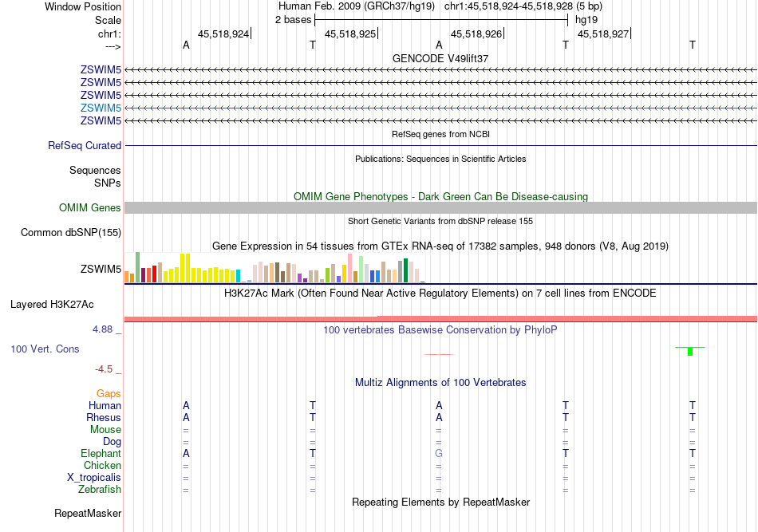This screenshot has width=758, height=532.
Task: Click the hg19 label beside the scale bar
Action: point(586,20)
